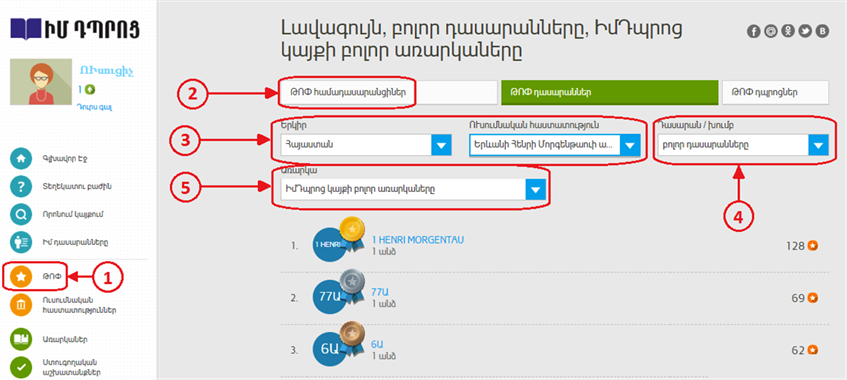Click the 1 անձ text under 6Ա link
This screenshot has width=847, height=380.
click(x=385, y=356)
